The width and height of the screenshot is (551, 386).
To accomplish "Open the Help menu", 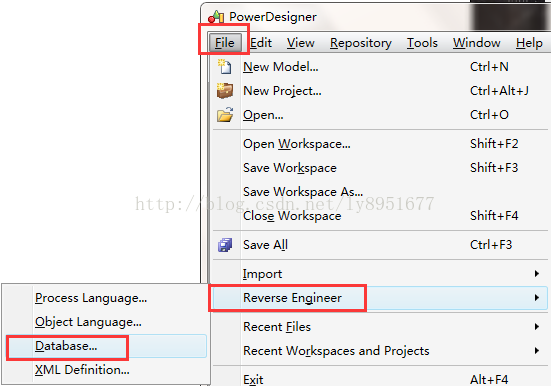I will (529, 43).
